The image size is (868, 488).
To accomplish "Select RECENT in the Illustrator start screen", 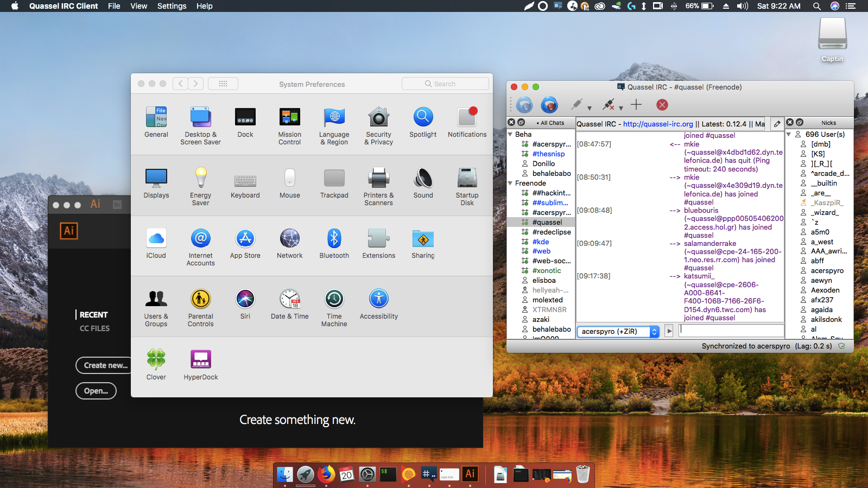I will (x=94, y=315).
